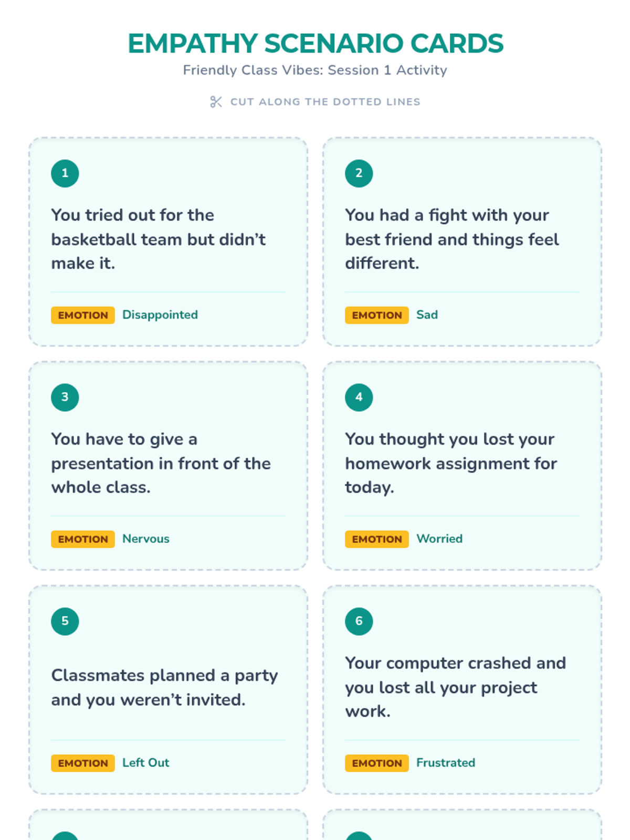Click 'Cut along the dotted lines' text
Screen dimensions: 630x840
325,102
